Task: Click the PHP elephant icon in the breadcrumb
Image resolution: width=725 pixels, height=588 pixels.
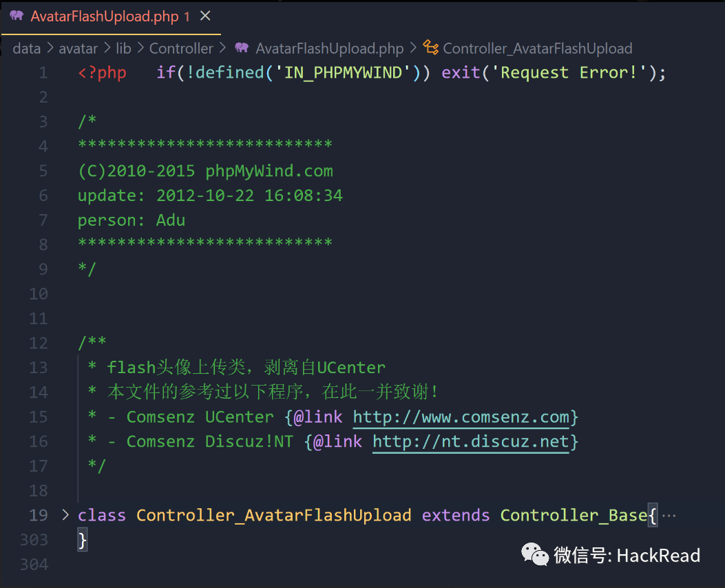Action: pos(242,48)
